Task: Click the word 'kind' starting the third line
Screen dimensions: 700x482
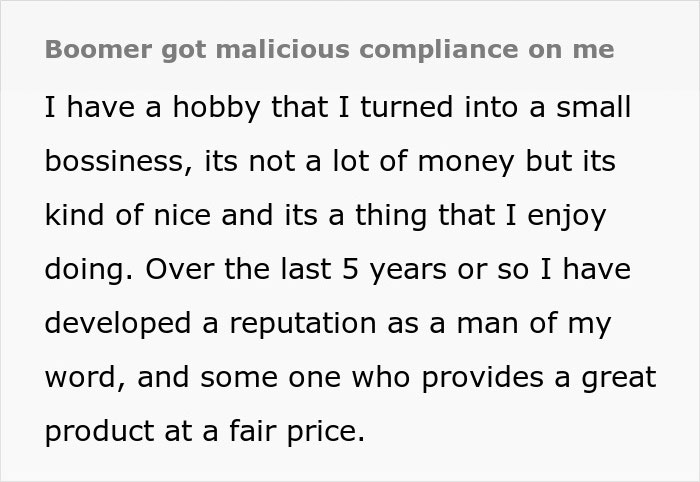Action: 75,215
